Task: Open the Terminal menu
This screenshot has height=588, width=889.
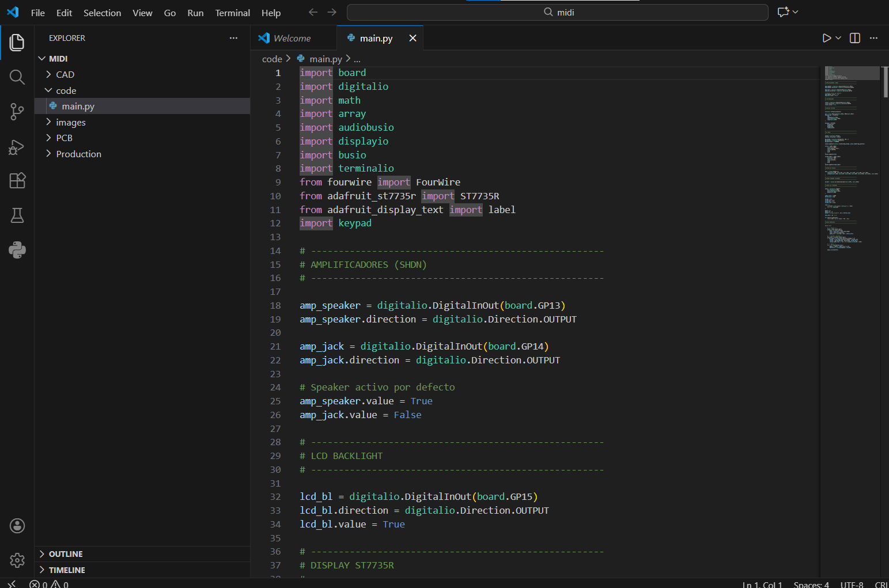Action: pos(232,13)
